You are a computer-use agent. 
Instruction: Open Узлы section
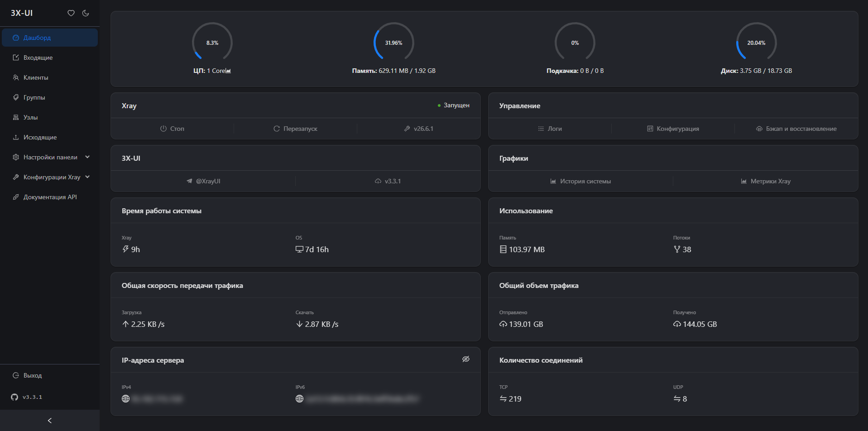[x=50, y=117]
